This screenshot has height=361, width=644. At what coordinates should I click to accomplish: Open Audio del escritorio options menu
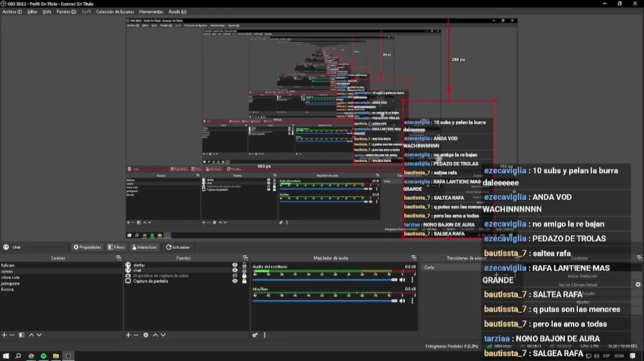[x=413, y=279]
